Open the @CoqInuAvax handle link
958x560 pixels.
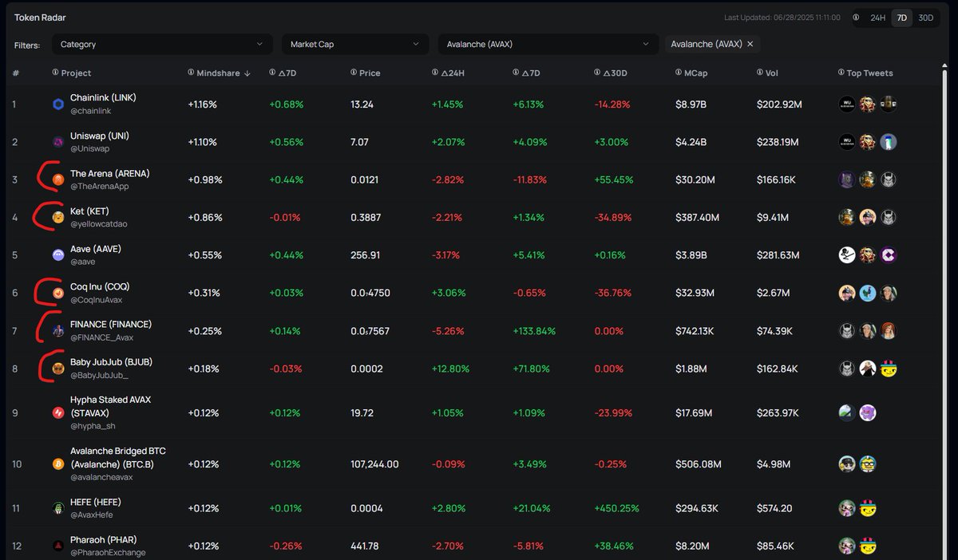coord(97,300)
